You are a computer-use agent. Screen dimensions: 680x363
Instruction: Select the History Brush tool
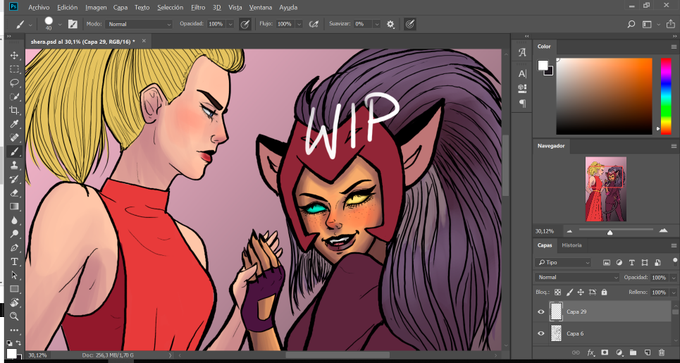[14, 179]
